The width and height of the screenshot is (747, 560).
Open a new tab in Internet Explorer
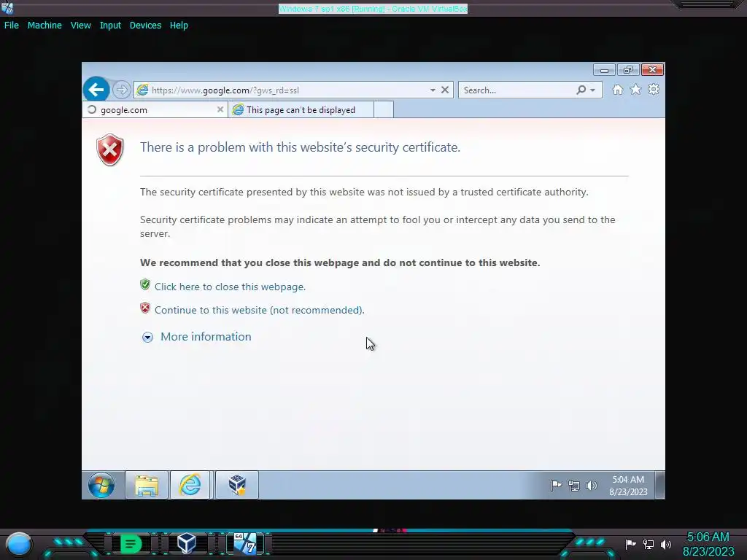pos(384,109)
